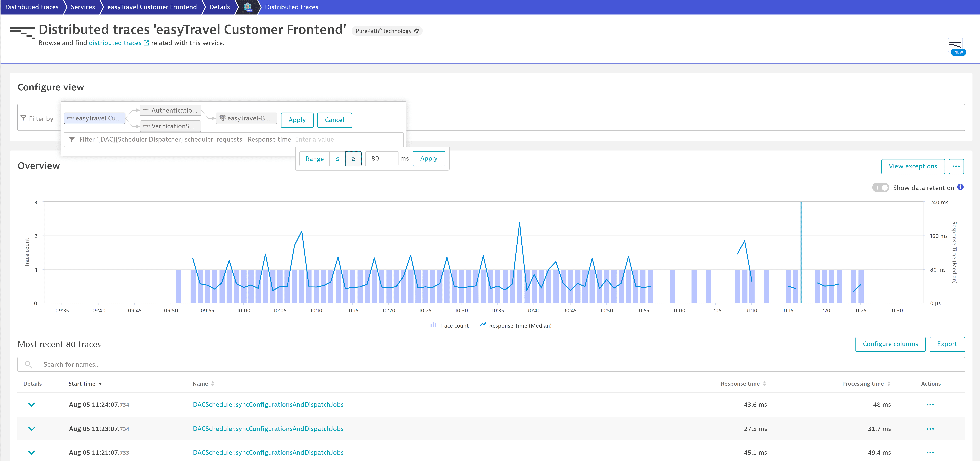The height and width of the screenshot is (461, 980).
Task: Click the 43.6 ms response time value
Action: click(755, 405)
